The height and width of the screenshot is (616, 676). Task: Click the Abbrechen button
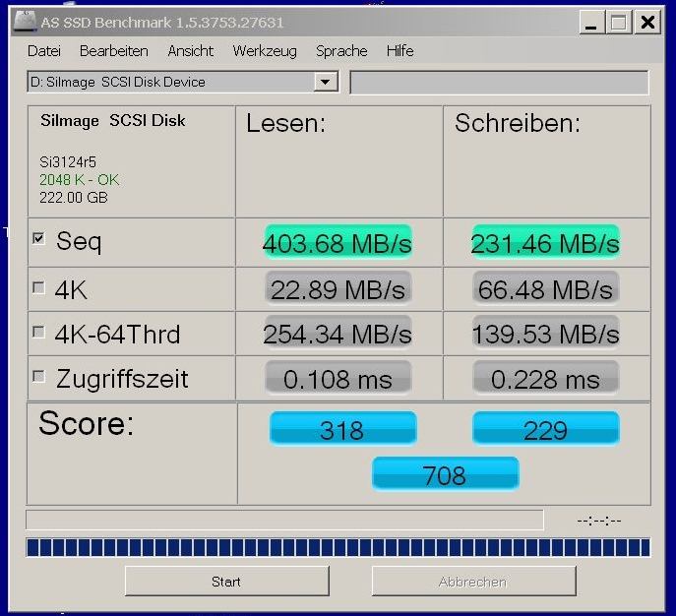pos(474,582)
